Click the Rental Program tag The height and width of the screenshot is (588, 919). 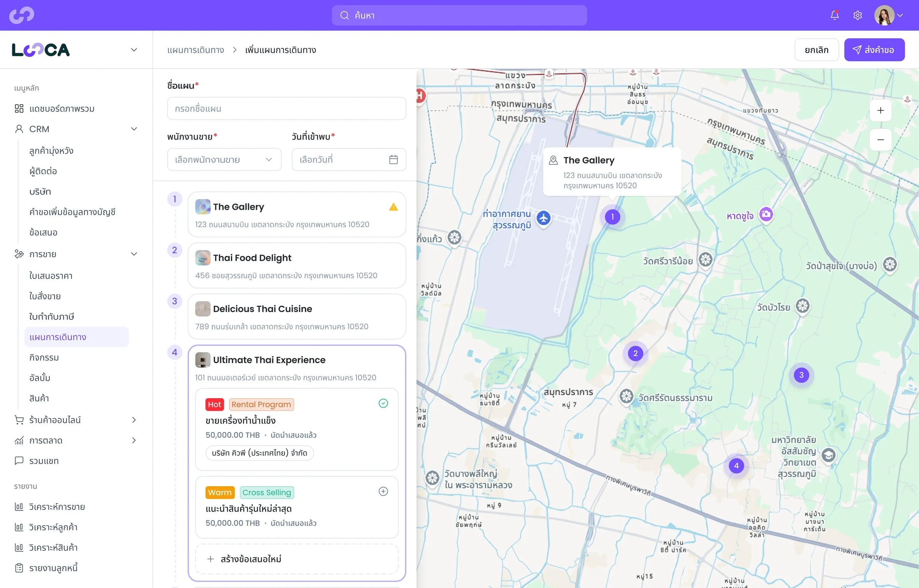coord(261,404)
